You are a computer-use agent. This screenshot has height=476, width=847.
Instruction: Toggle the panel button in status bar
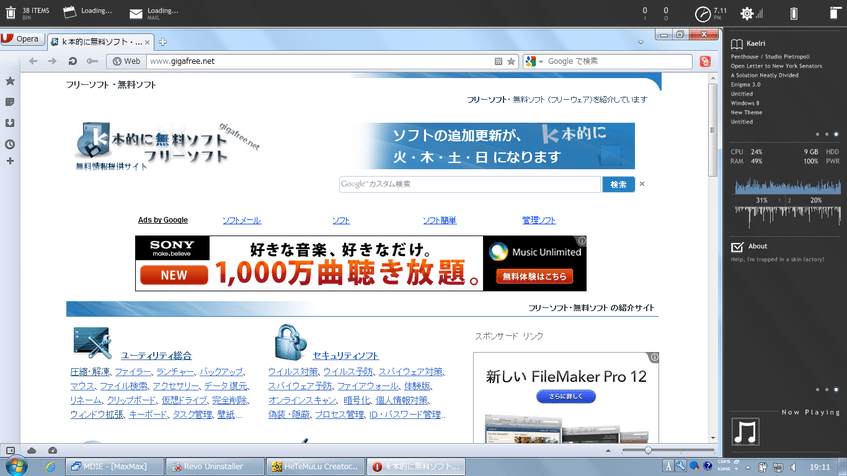tap(10, 450)
